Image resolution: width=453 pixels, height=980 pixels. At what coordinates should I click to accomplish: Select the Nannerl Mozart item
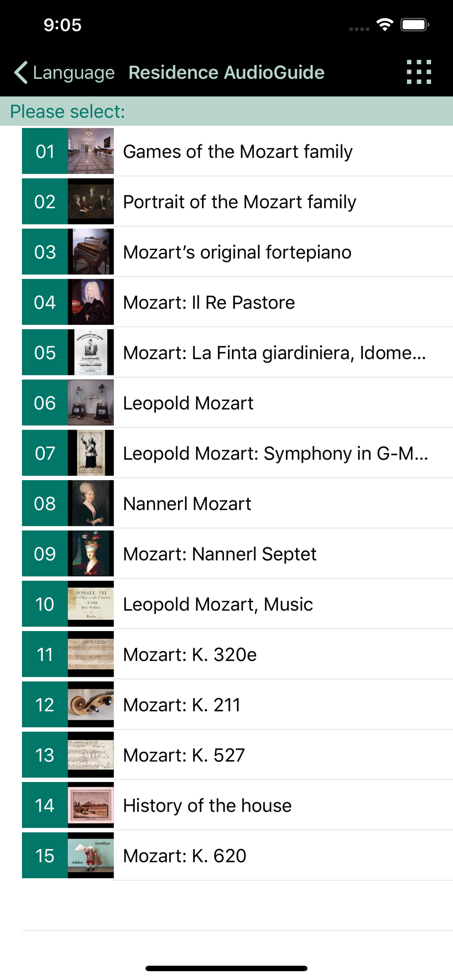click(237, 504)
